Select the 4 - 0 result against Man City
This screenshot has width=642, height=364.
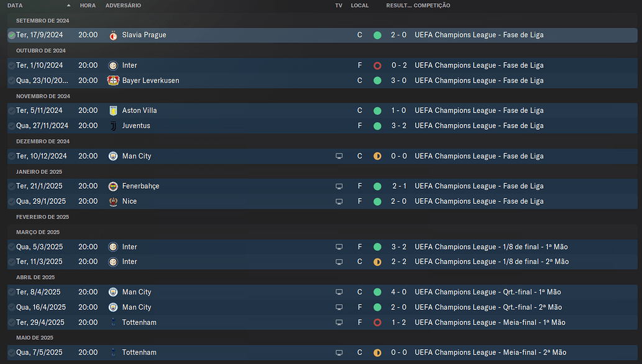[398, 292]
